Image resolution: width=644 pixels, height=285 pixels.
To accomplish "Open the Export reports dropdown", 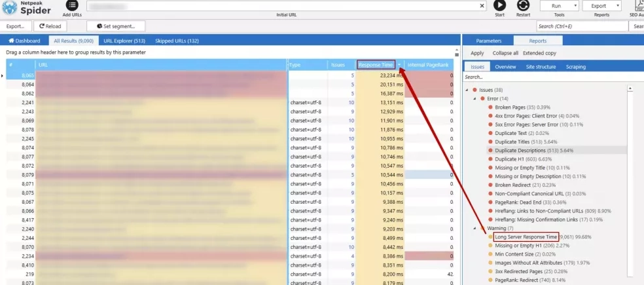I will click(601, 6).
